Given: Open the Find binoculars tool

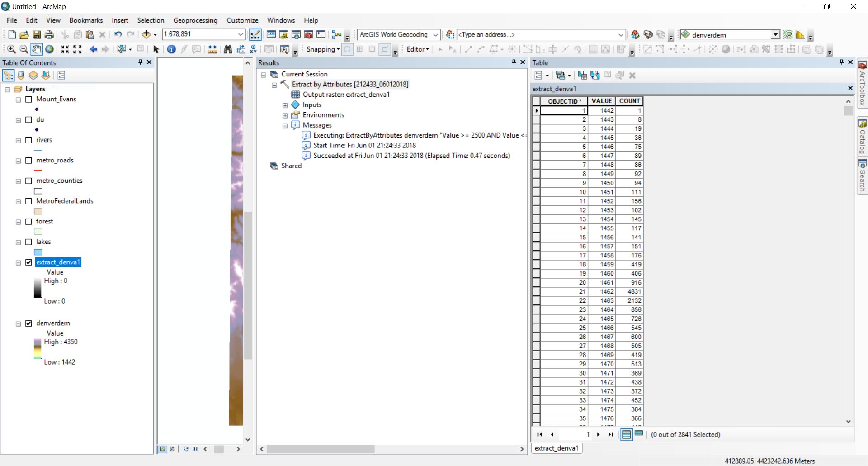Looking at the screenshot, I should pos(228,49).
